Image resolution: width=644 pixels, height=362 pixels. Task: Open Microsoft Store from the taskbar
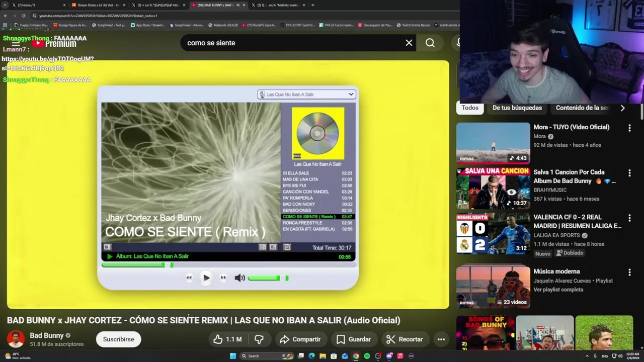tap(334, 356)
